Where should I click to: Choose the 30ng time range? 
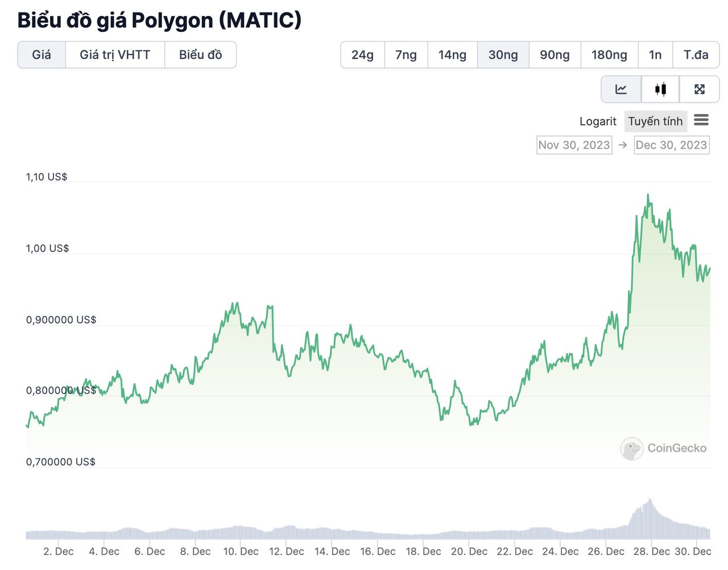(503, 55)
